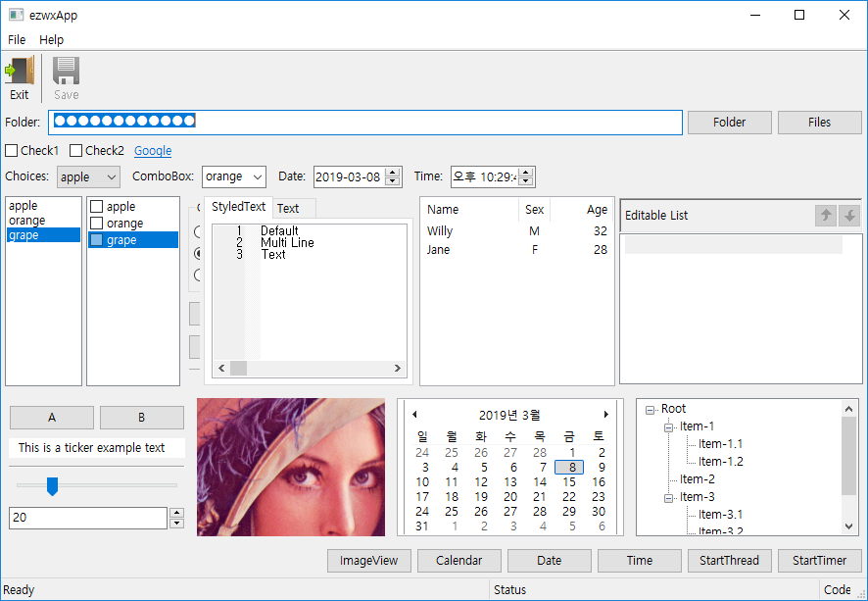
Task: Click the Lena image thumbnail
Action: [x=291, y=467]
